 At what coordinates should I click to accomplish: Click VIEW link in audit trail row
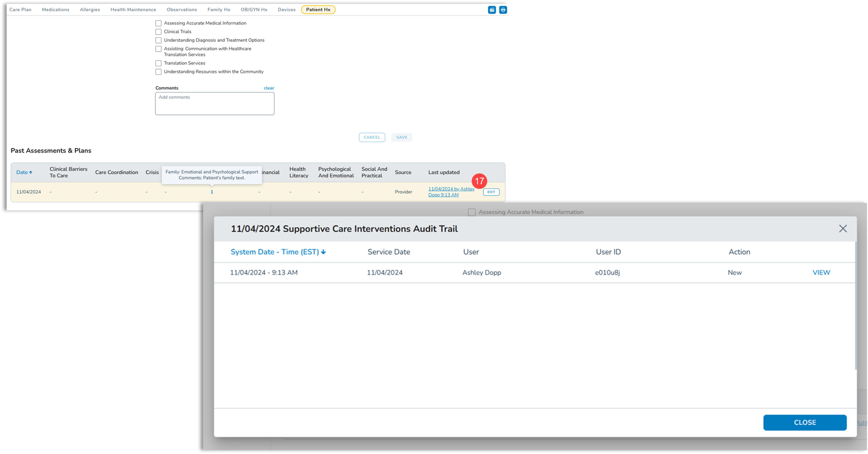(x=821, y=272)
